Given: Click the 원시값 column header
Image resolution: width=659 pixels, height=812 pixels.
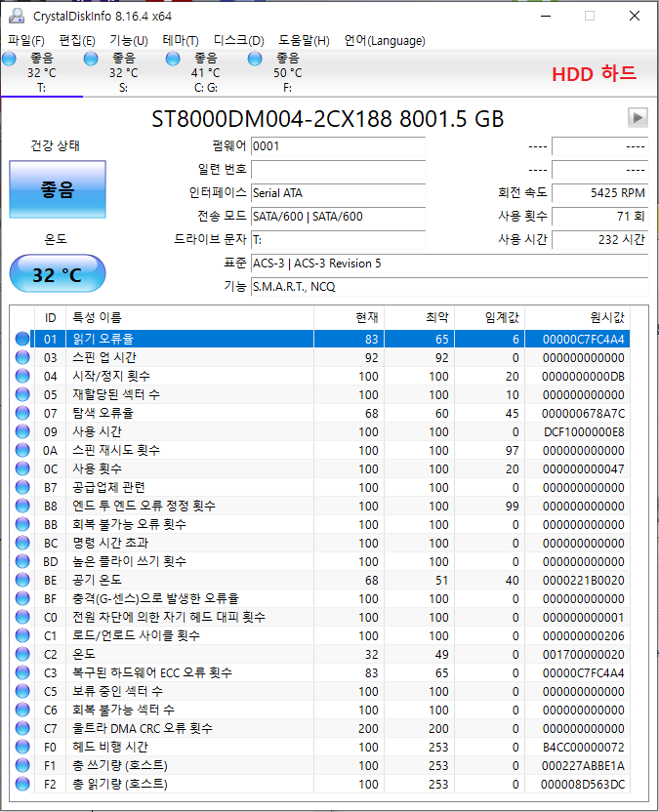Looking at the screenshot, I should [577, 317].
